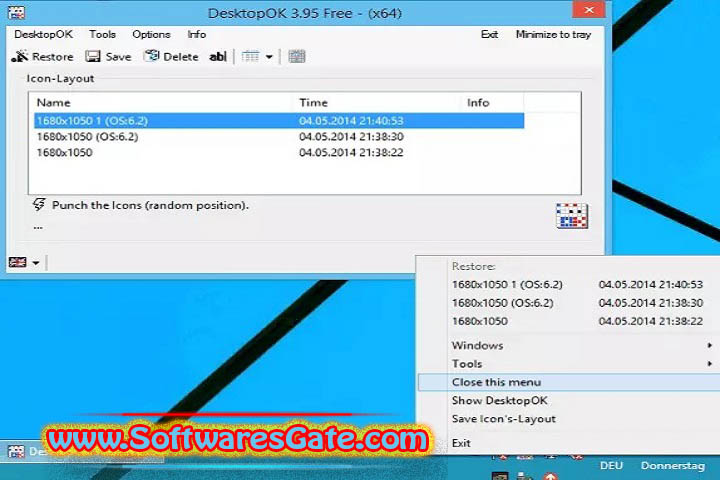Click the Info column header
720x480 pixels.
pos(493,102)
